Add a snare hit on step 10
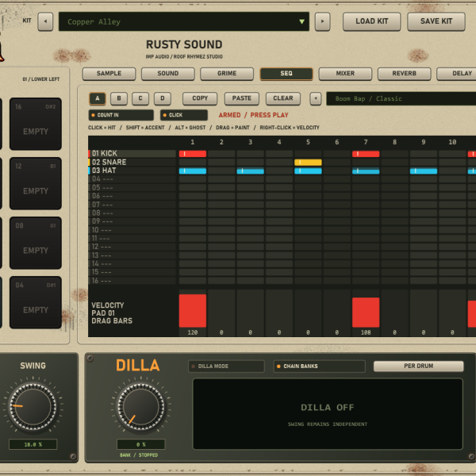Image resolution: width=476 pixels, height=476 pixels. pos(452,163)
